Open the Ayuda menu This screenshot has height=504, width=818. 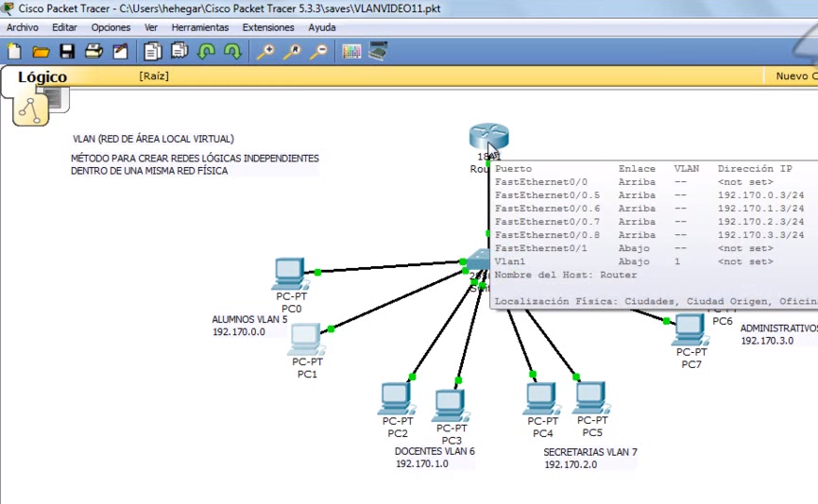pyautogui.click(x=322, y=27)
